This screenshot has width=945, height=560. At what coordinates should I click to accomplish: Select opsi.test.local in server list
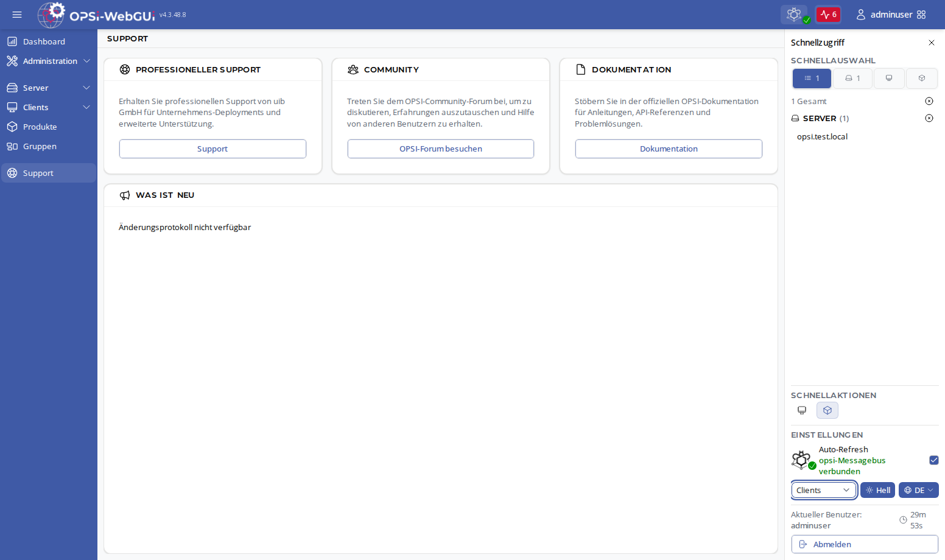tap(822, 136)
